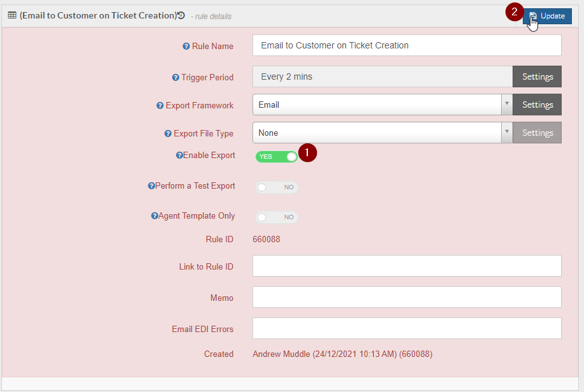584x392 pixels.
Task: Open Trigger Period Settings
Action: [x=537, y=76]
